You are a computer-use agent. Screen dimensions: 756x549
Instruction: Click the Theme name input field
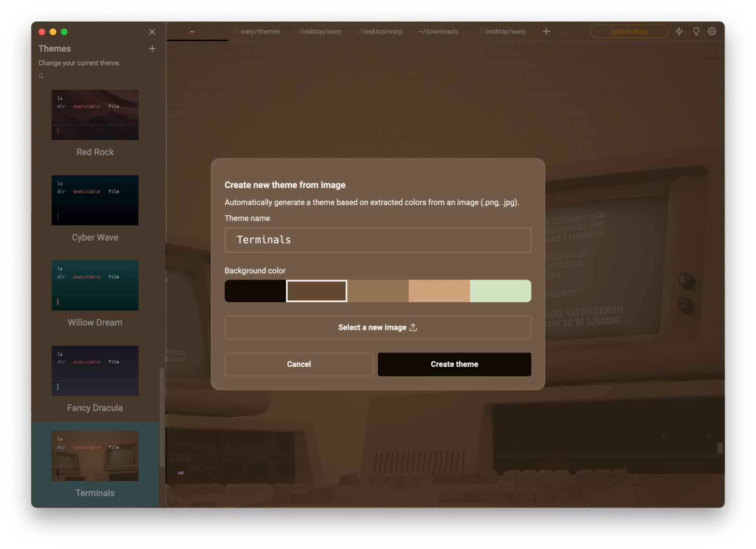(x=378, y=240)
